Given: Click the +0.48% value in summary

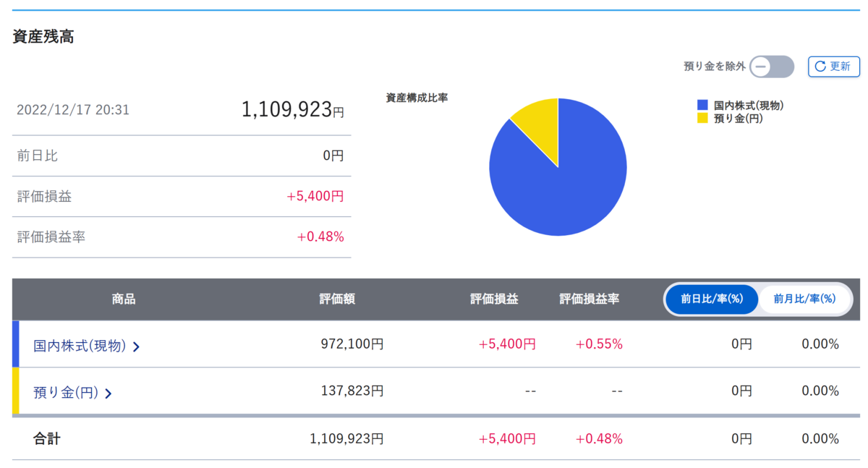Looking at the screenshot, I should coord(320,237).
